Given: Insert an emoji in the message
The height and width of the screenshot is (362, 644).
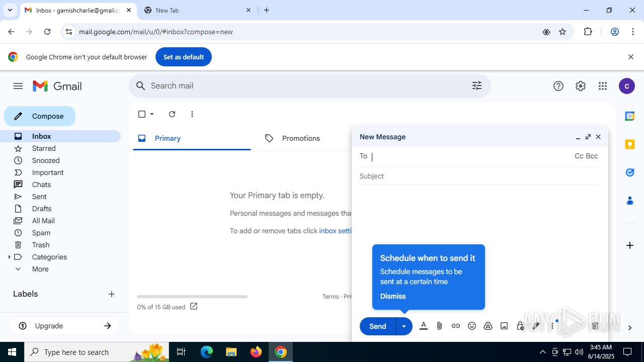Looking at the screenshot, I should pyautogui.click(x=472, y=326).
